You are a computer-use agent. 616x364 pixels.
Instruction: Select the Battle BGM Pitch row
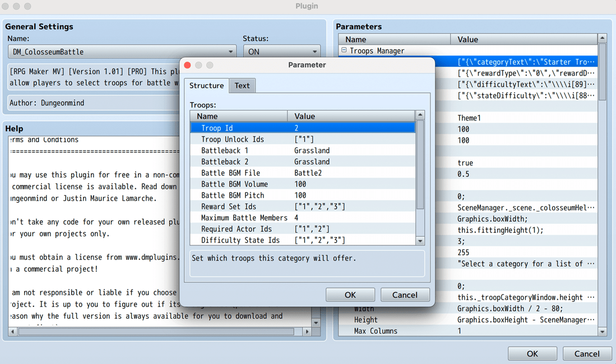click(302, 195)
